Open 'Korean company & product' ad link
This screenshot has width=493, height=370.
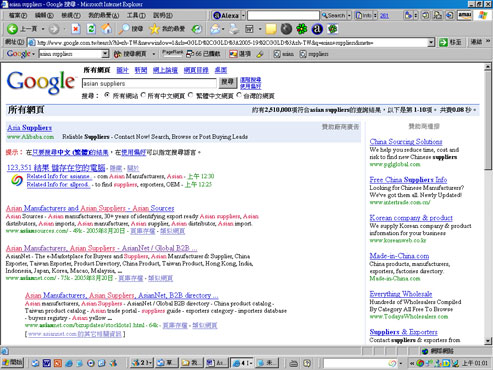click(x=411, y=218)
